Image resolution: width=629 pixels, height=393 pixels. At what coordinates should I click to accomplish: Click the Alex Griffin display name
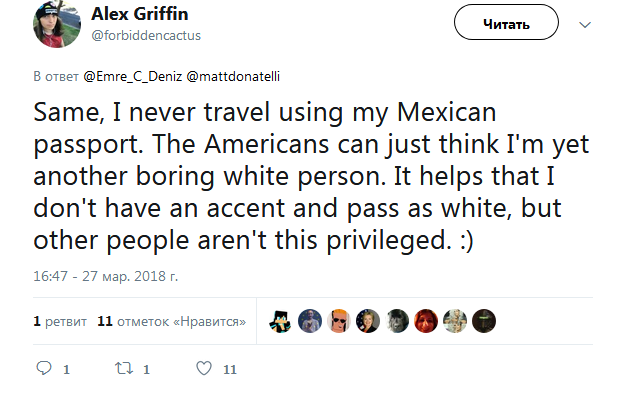click(140, 14)
